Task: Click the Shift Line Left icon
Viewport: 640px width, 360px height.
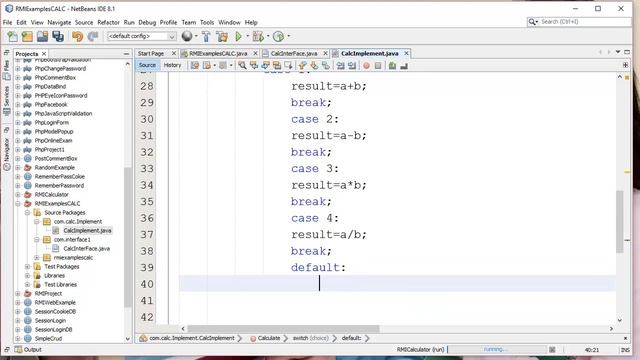Action: click(x=340, y=65)
